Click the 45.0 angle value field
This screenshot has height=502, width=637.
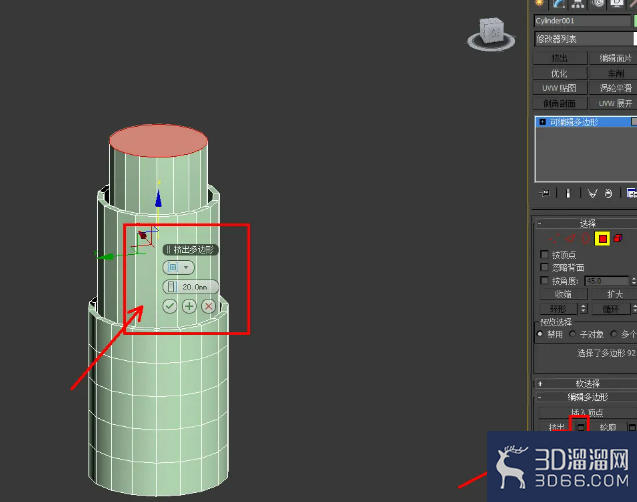tap(607, 281)
